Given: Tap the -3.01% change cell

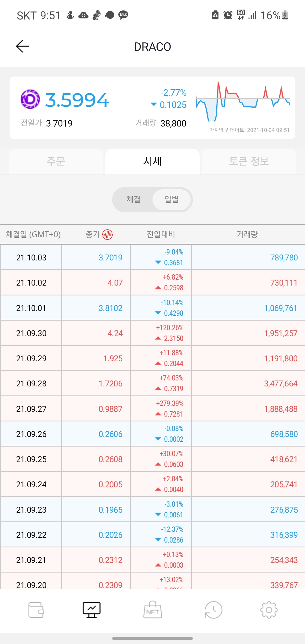Looking at the screenshot, I should click(x=161, y=510).
